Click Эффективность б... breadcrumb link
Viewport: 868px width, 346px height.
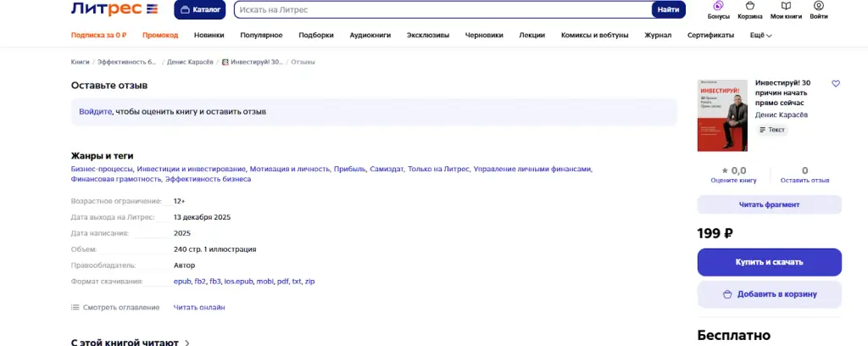tap(127, 62)
